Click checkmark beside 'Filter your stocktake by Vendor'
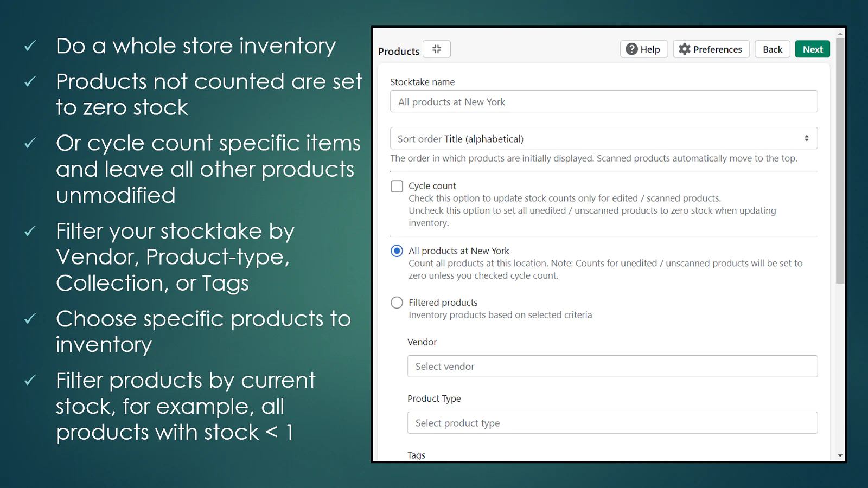 click(30, 232)
